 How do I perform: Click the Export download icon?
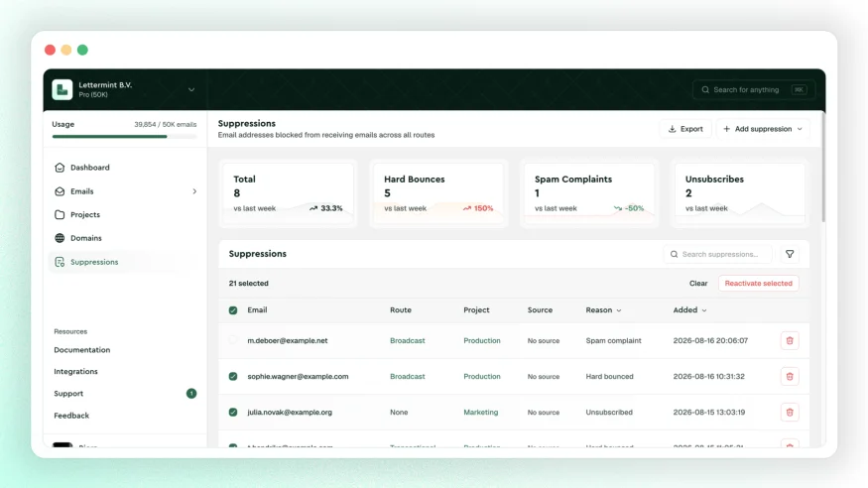[x=672, y=129]
